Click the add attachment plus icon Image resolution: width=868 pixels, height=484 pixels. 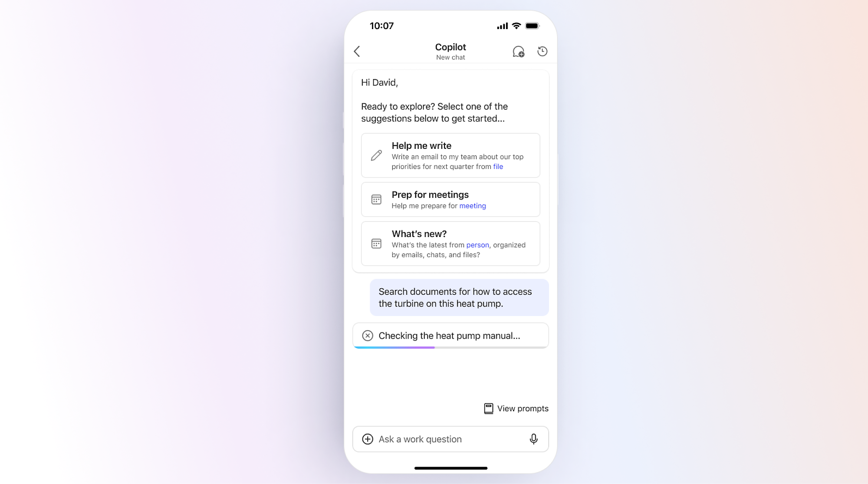click(368, 439)
